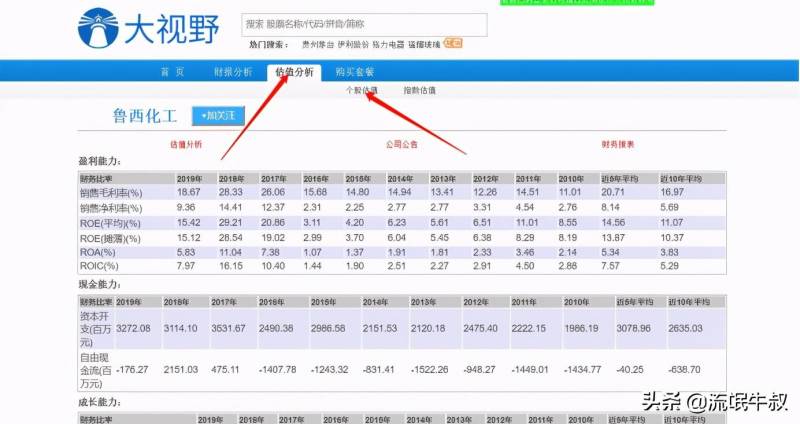800x424 pixels.
Task: Open the red 公司公告 link
Action: tap(402, 144)
